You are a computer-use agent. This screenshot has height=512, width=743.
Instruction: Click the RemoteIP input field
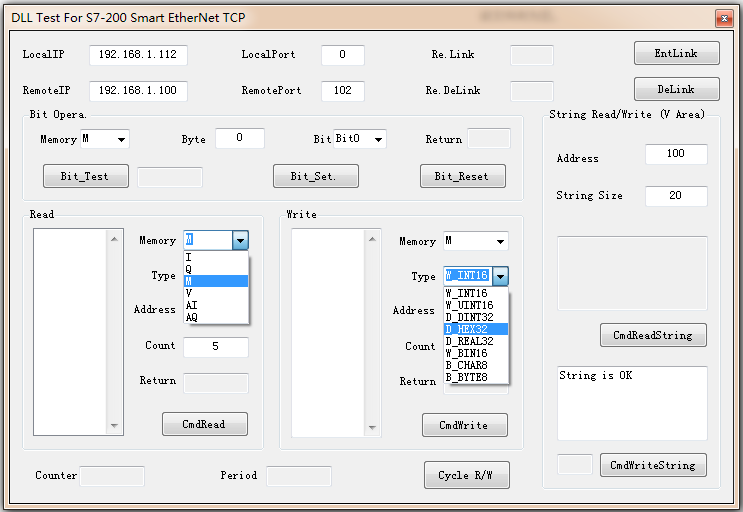coord(138,90)
